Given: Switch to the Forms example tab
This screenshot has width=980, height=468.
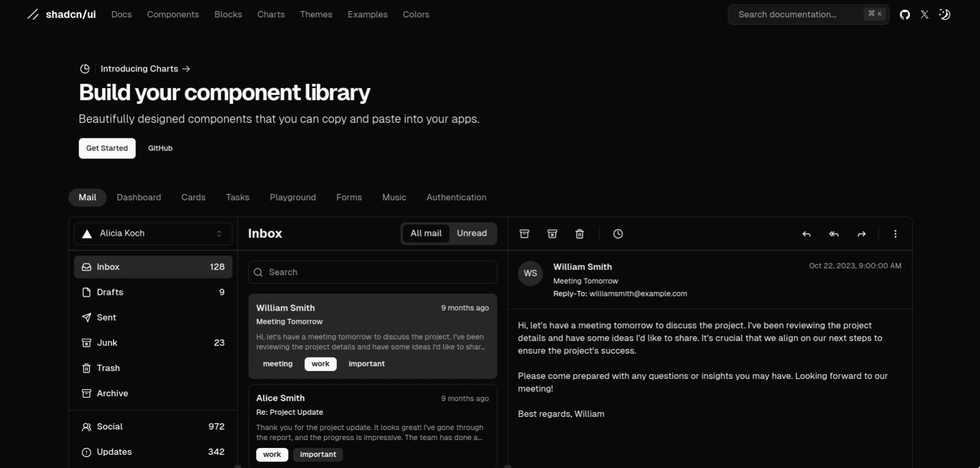Looking at the screenshot, I should click(x=349, y=197).
